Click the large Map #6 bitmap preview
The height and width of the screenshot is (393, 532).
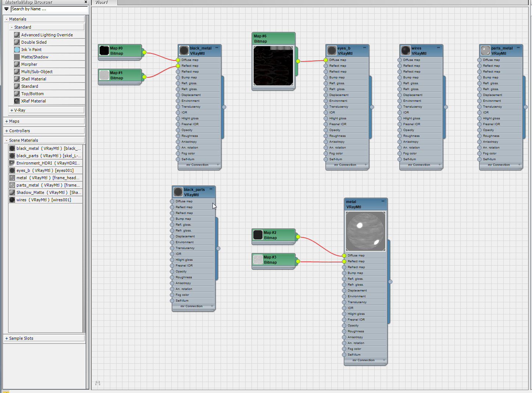273,66
